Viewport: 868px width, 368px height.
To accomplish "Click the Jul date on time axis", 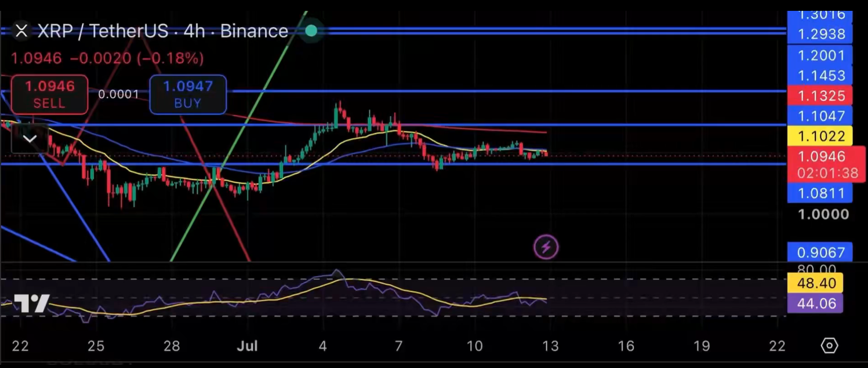I will pyautogui.click(x=247, y=346).
